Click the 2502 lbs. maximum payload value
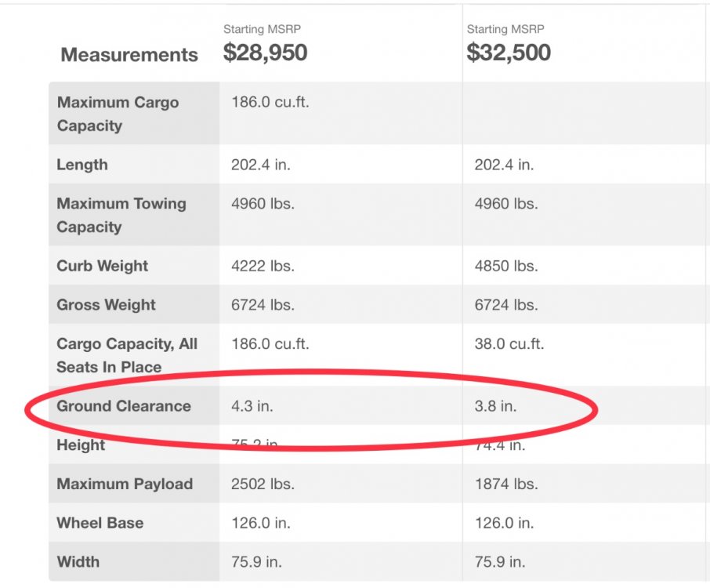Image resolution: width=710 pixels, height=588 pixels. 263,484
